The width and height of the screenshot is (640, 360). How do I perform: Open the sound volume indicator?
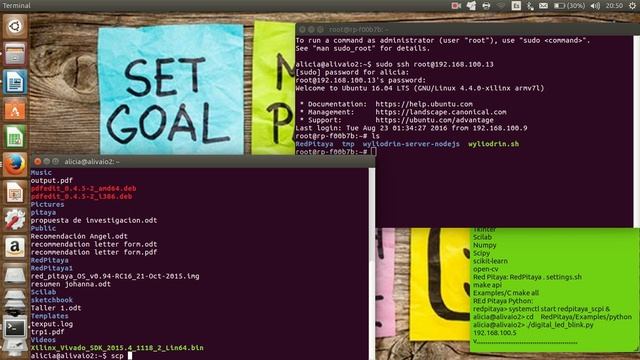pyautogui.click(x=595, y=6)
